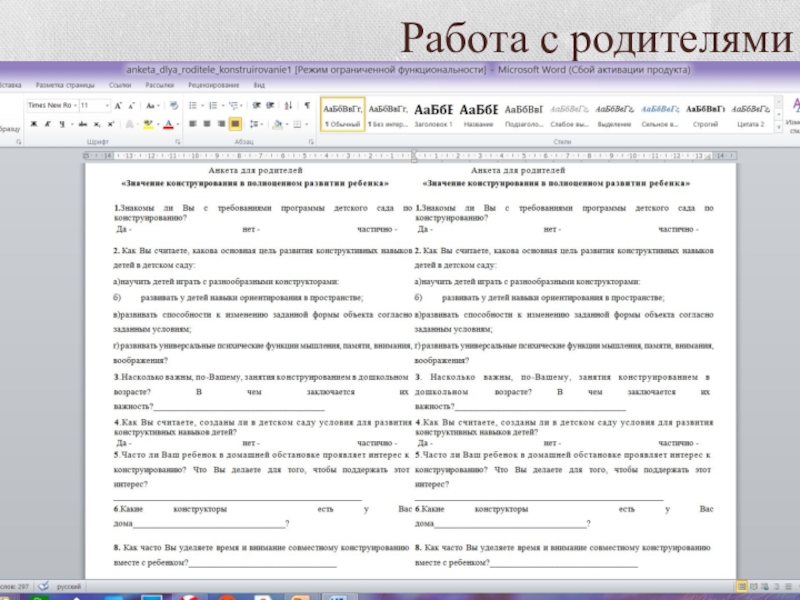
Task: Toggle bold formatting in Font group
Action: 34,124
